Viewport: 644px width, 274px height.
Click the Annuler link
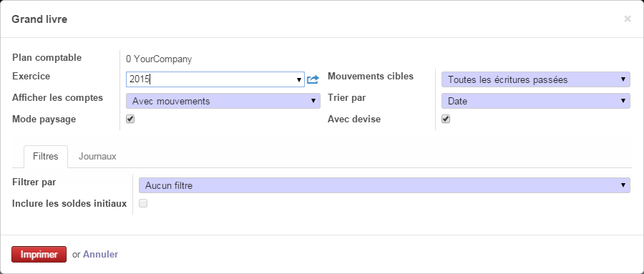click(x=101, y=254)
